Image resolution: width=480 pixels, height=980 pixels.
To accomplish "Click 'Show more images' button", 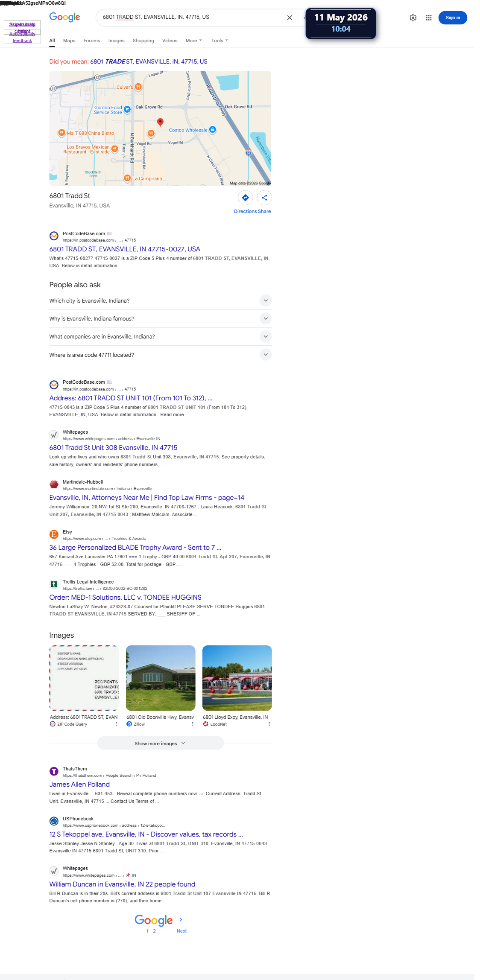I will 160,743.
